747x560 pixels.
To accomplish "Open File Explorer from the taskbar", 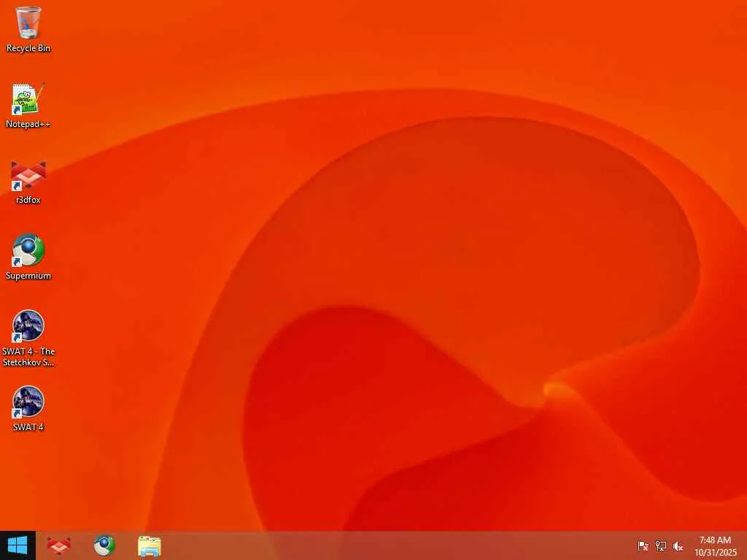I will point(149,545).
